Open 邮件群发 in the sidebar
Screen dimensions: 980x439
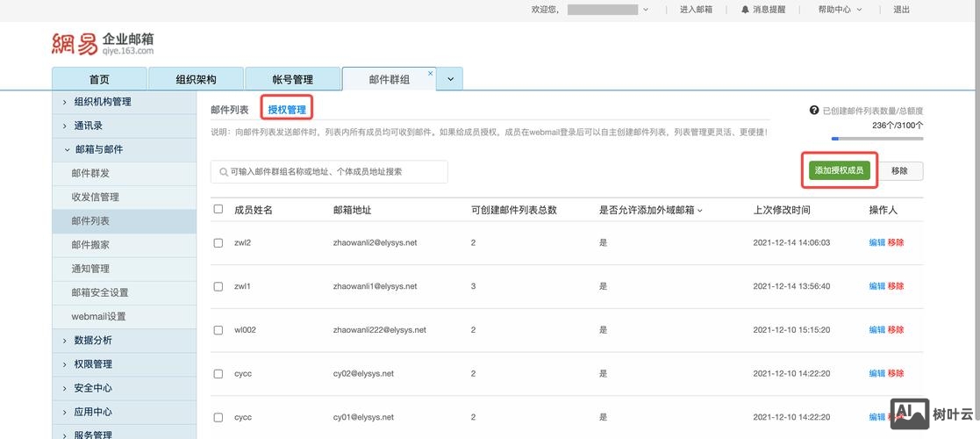(124, 173)
